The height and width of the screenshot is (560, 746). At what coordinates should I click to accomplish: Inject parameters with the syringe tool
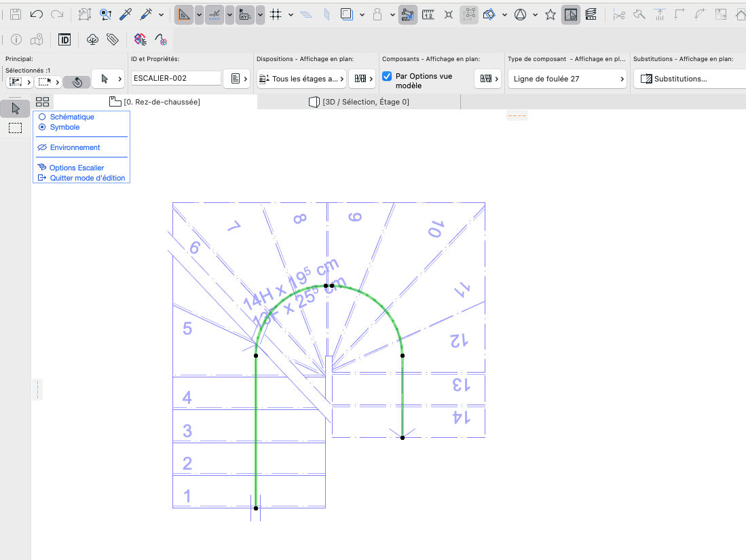click(x=146, y=15)
